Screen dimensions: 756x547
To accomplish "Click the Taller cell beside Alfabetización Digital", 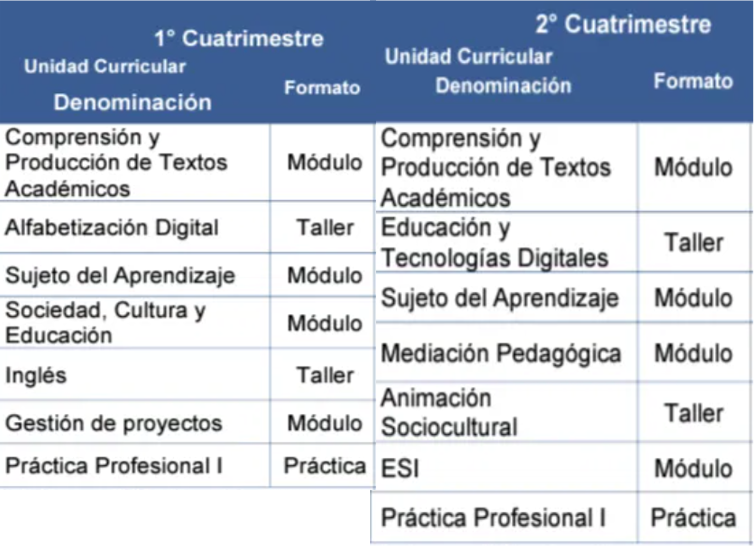I will (325, 227).
